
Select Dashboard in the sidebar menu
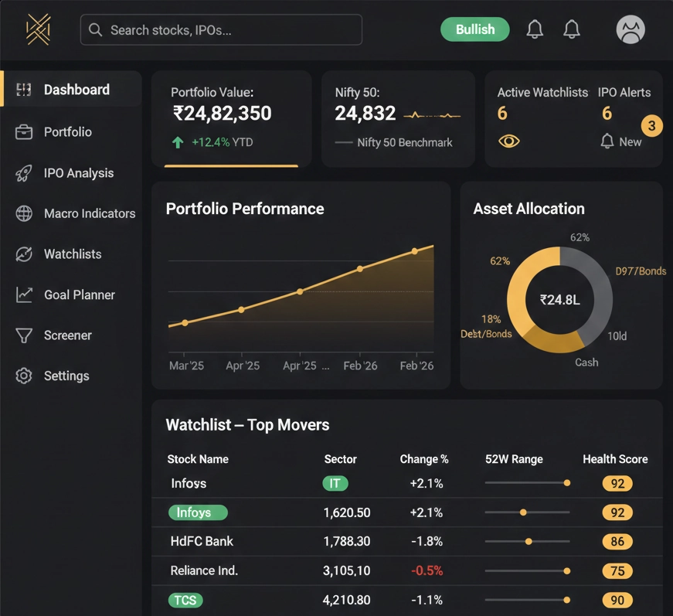point(70,89)
